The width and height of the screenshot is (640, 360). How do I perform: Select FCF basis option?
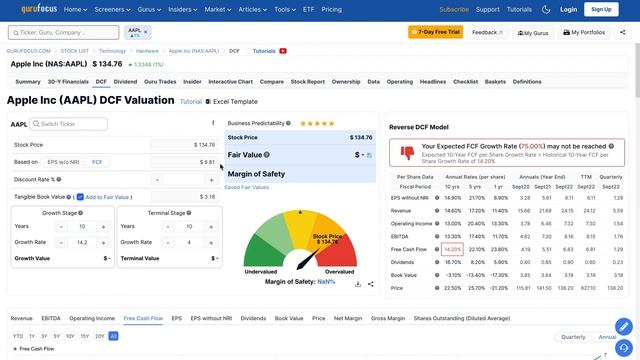[x=97, y=162]
